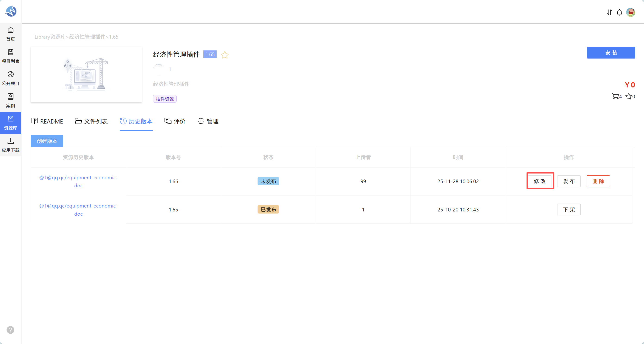Click the app logo in the sidebar
Viewport: 644px width, 344px height.
tap(11, 11)
